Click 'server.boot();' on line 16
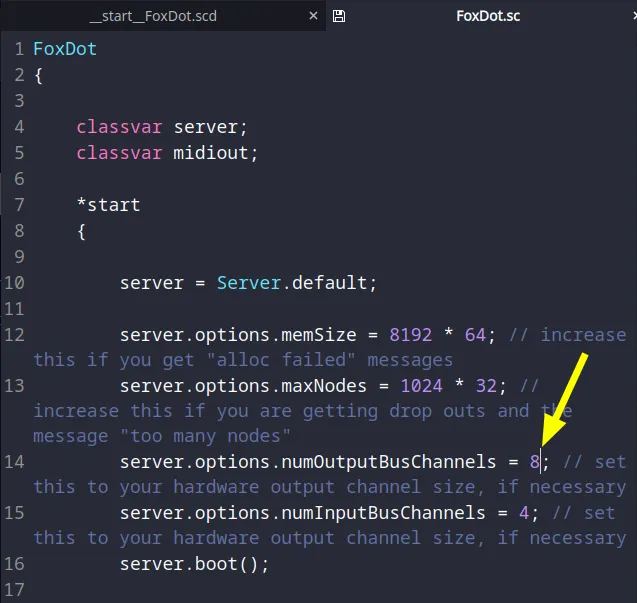637x603 pixels. click(195, 564)
